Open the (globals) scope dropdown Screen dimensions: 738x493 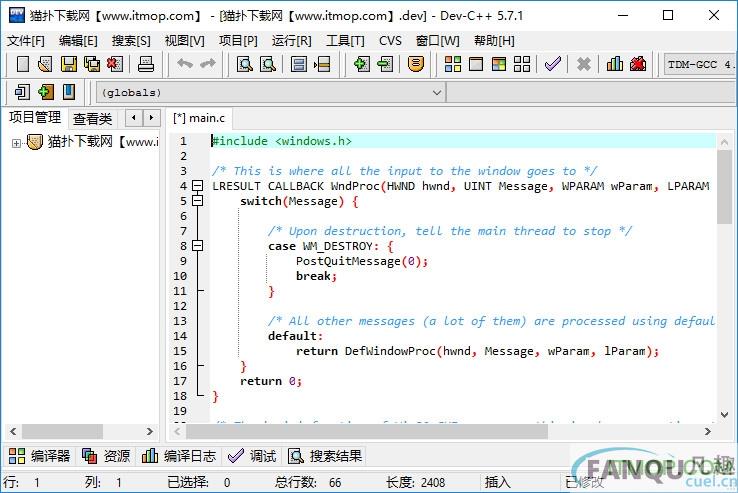(437, 92)
